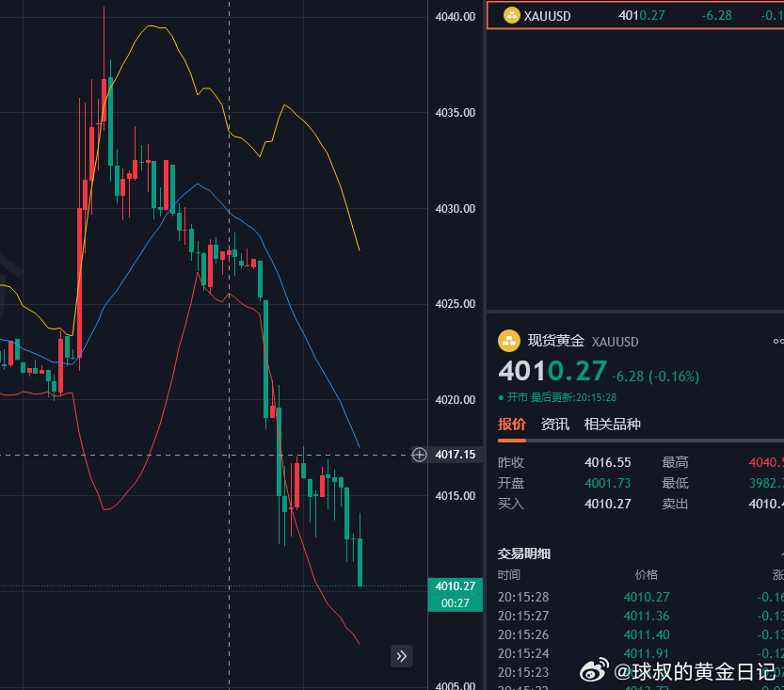784x690 pixels.
Task: Click the 最高 label
Action: coord(675,462)
